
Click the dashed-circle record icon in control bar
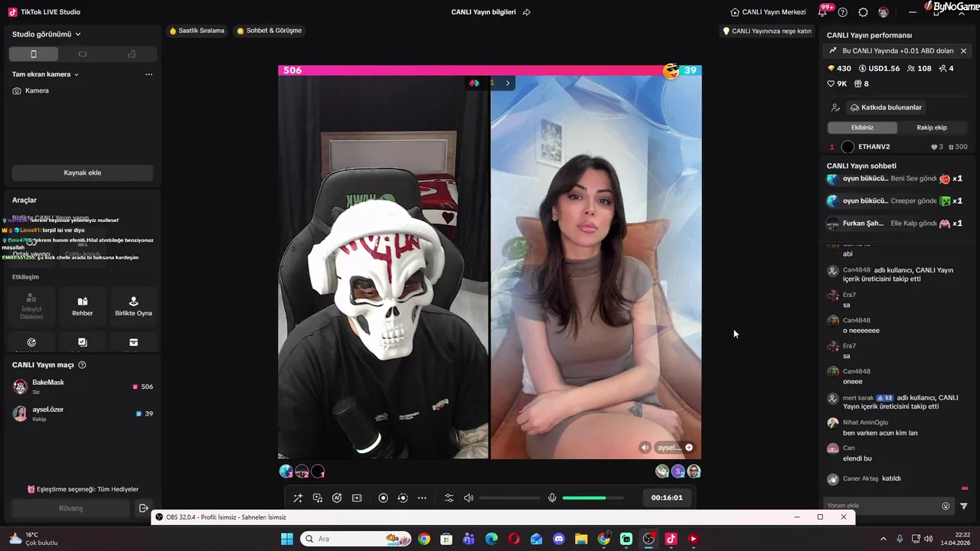pyautogui.click(x=403, y=497)
